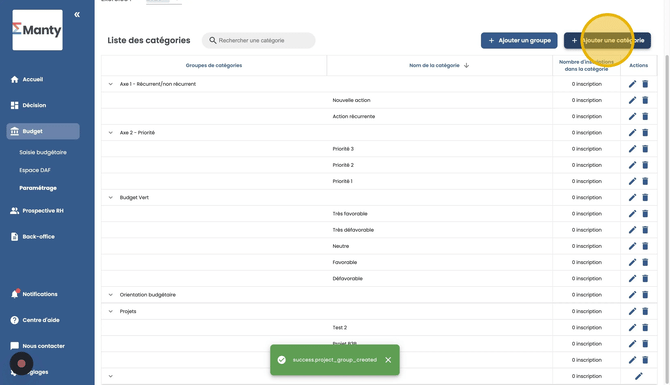Edit Neutre category

(x=632, y=247)
